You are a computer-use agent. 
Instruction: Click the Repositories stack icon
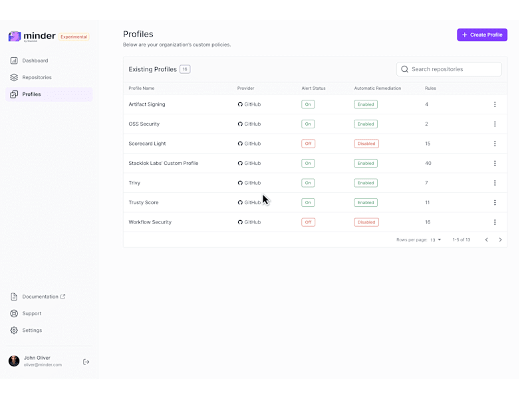click(x=14, y=77)
